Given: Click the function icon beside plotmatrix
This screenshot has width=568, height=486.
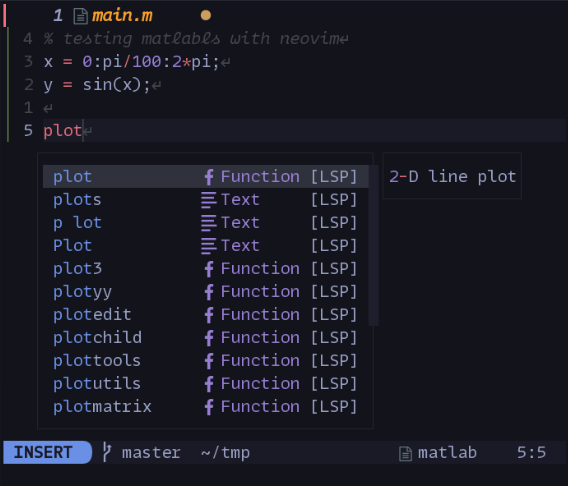Looking at the screenshot, I should 209,407.
